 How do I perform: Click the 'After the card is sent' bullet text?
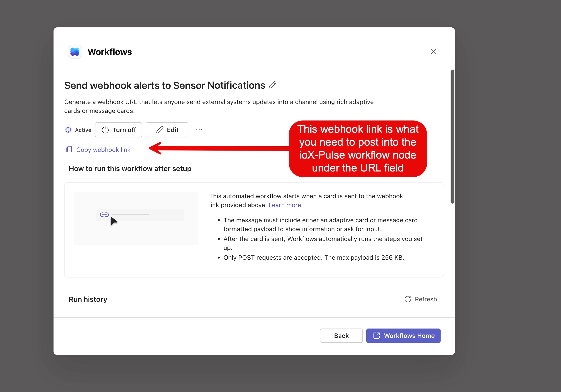323,243
